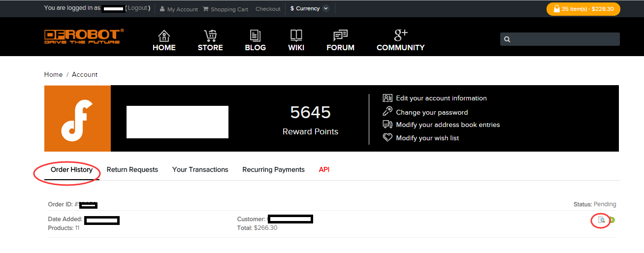Click the search magnifier icon

[507, 39]
